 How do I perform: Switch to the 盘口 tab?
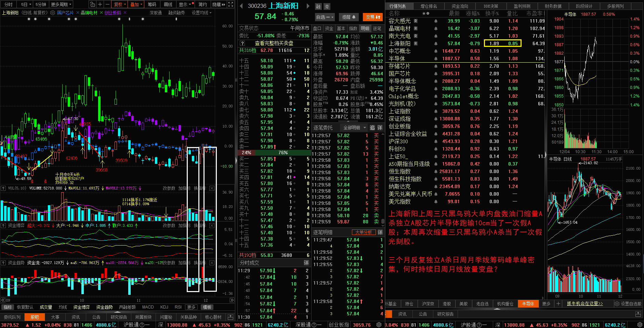317,28
